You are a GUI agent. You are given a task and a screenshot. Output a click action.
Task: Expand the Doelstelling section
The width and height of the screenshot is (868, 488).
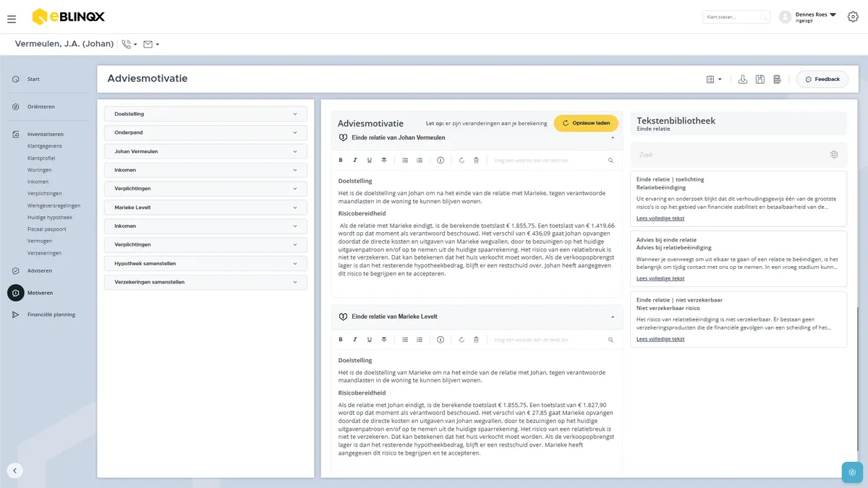(205, 114)
